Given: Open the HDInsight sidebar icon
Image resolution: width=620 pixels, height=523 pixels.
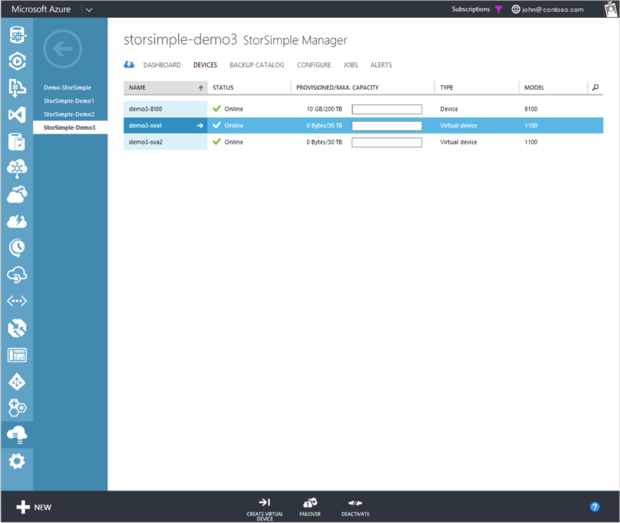Looking at the screenshot, I should click(x=17, y=168).
